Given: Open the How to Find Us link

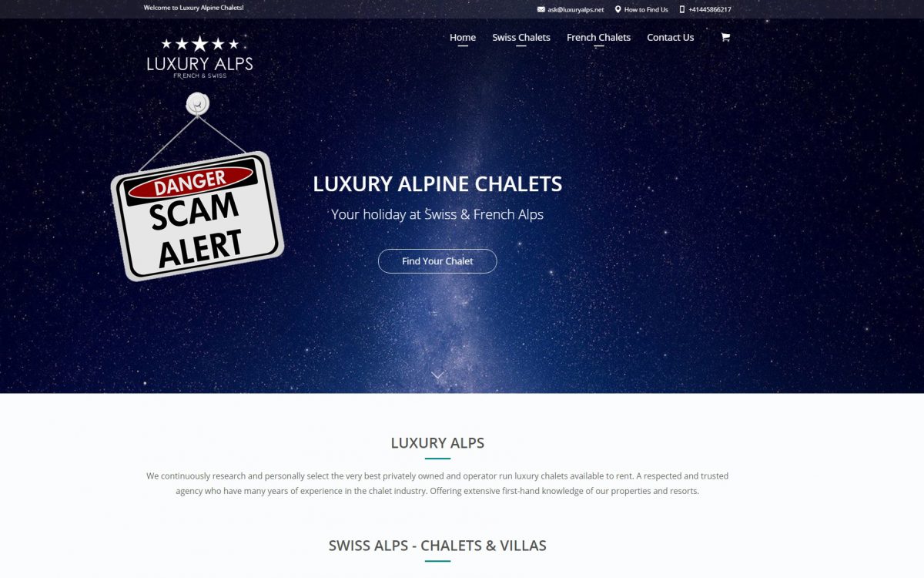Looking at the screenshot, I should pos(646,9).
